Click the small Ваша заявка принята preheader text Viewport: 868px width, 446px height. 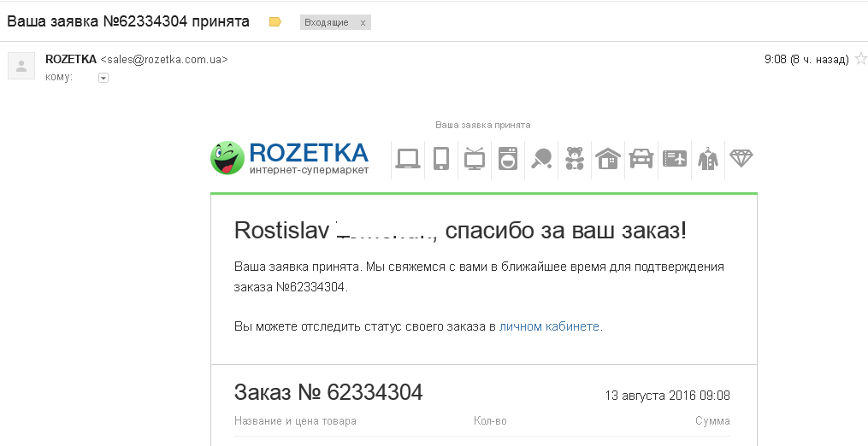tap(482, 125)
